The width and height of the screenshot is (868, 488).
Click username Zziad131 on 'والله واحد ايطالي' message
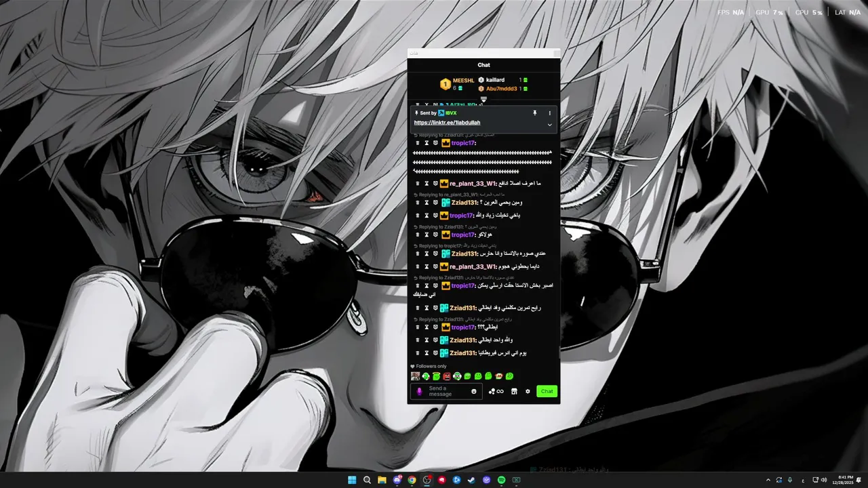click(x=463, y=340)
